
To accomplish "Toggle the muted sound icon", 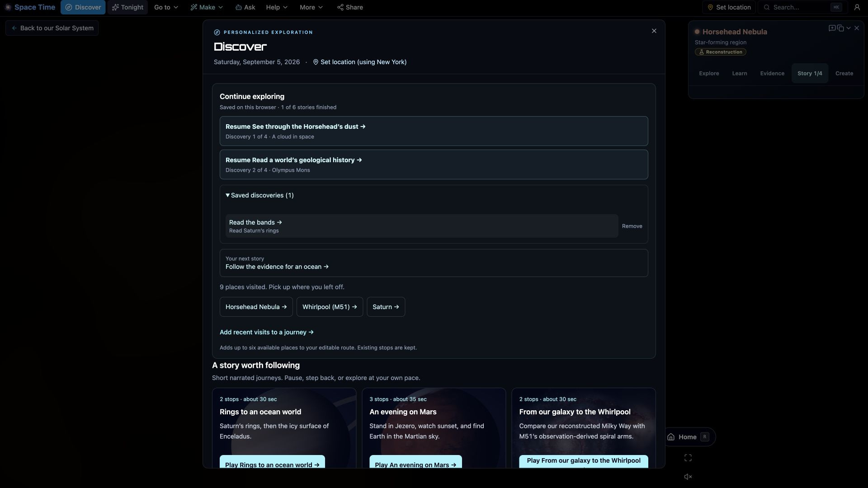I will click(x=688, y=477).
